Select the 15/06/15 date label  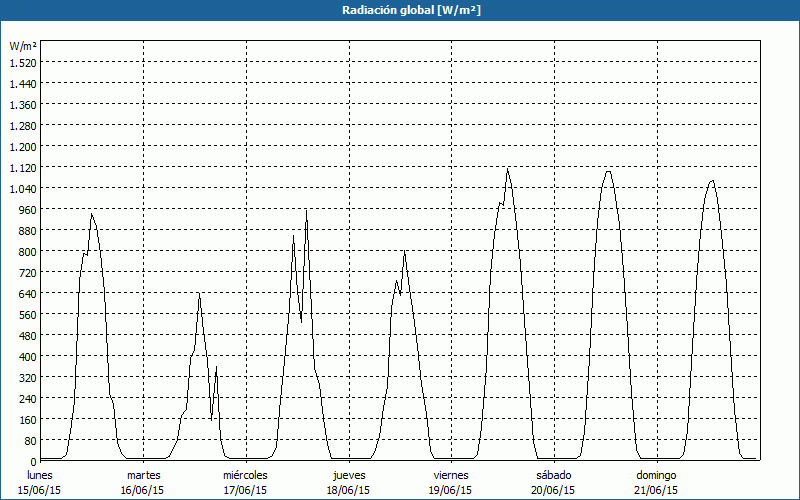pos(39,490)
